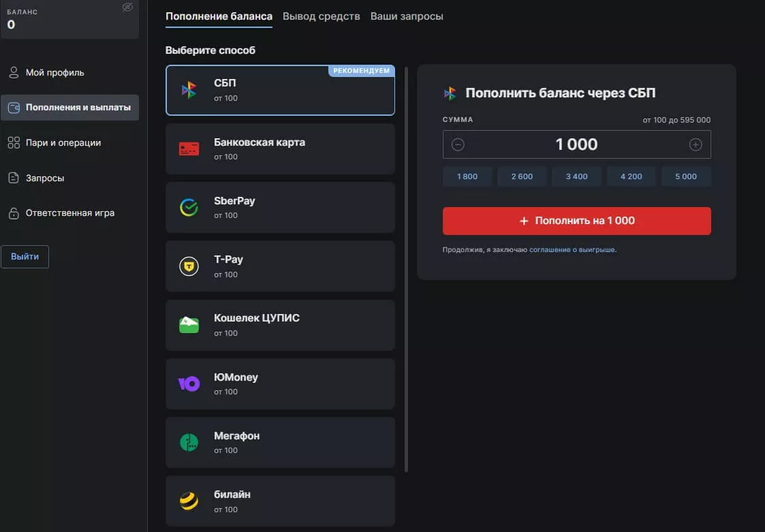Viewport: 765px width, 532px height.
Task: Pick the билайн operator icon
Action: click(x=189, y=501)
